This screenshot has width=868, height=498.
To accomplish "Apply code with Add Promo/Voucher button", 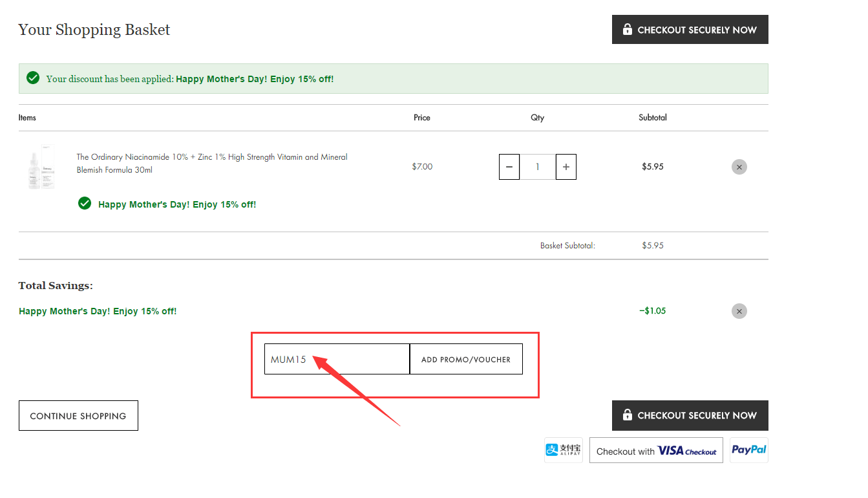I will (x=466, y=359).
